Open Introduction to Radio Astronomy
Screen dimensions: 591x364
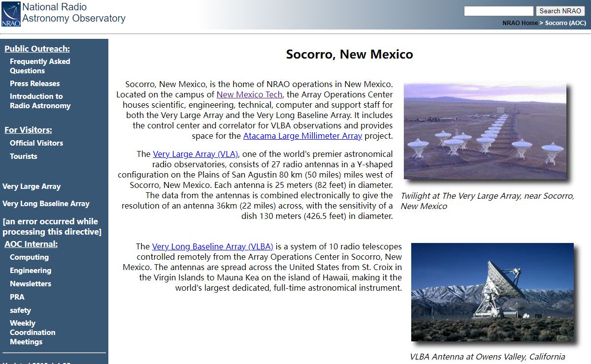[x=40, y=101]
